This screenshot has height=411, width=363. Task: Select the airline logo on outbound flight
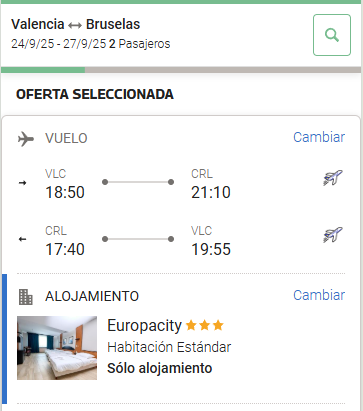coord(333,178)
